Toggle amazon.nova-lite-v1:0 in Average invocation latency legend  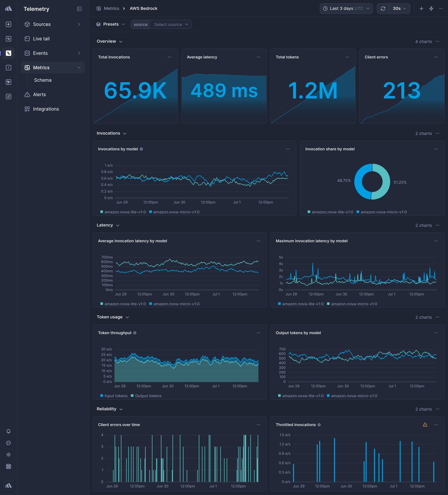click(123, 304)
